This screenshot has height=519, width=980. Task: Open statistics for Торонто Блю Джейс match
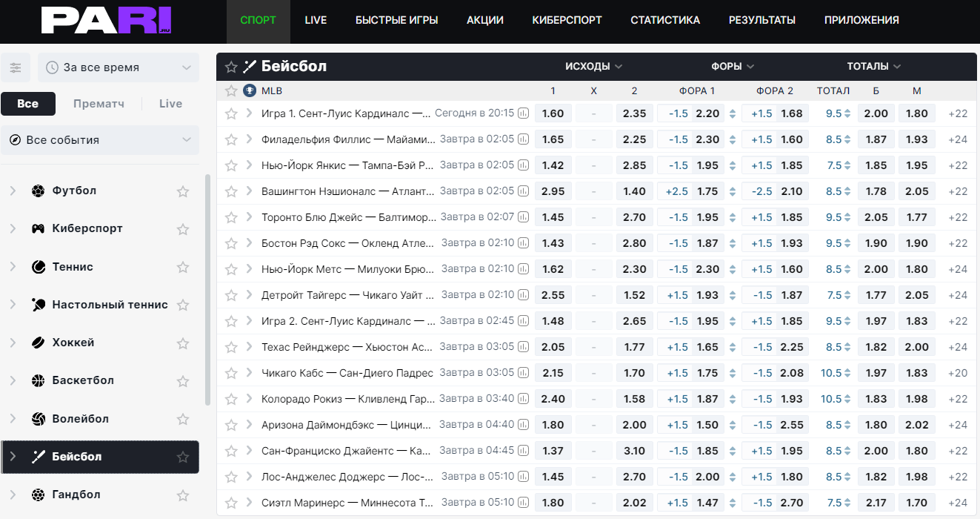click(524, 217)
